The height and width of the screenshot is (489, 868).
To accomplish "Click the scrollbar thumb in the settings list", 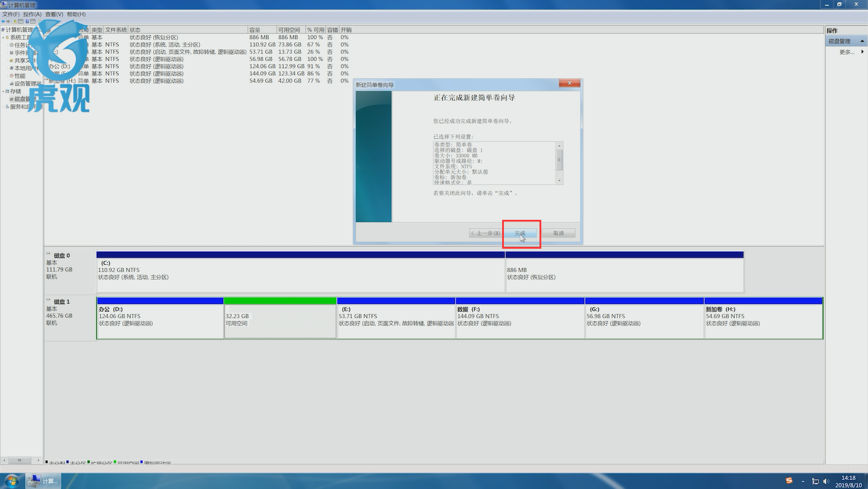I will (559, 160).
